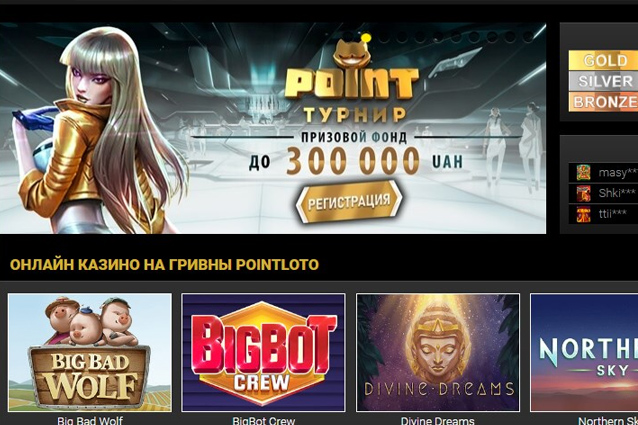Viewport: 638px width, 425px height.
Task: Click the game icon next to masy**
Action: coord(583,173)
